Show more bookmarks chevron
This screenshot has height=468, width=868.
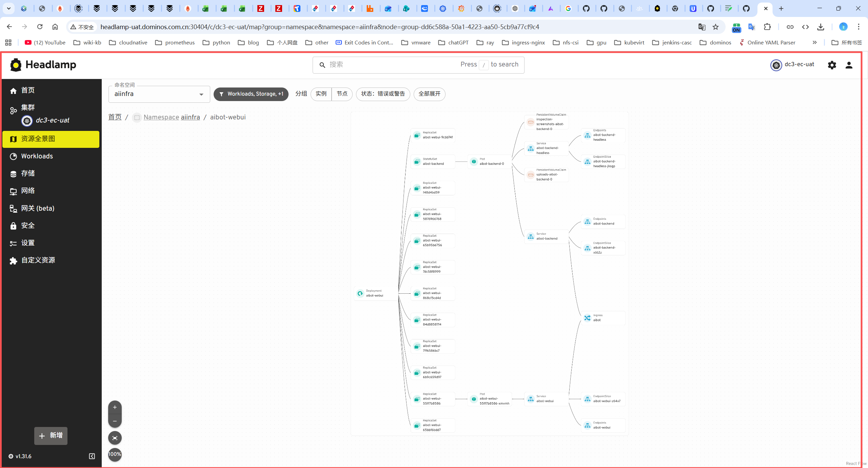point(814,42)
